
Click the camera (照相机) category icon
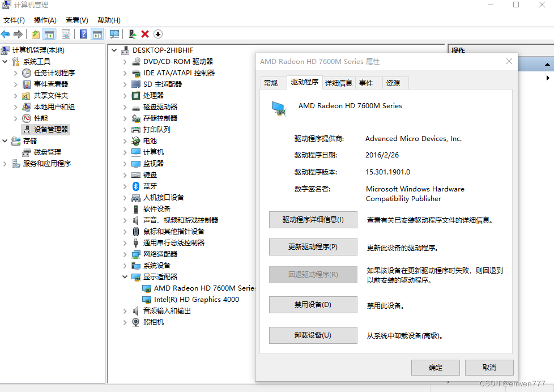point(136,322)
